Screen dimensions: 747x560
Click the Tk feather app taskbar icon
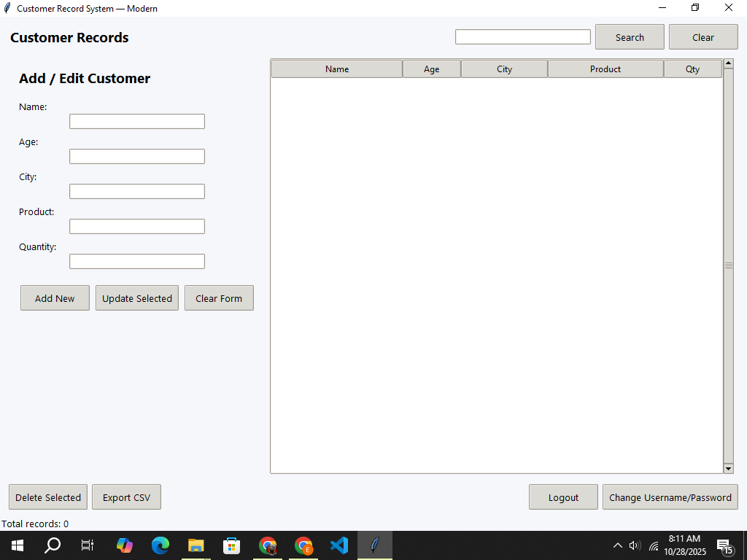375,545
